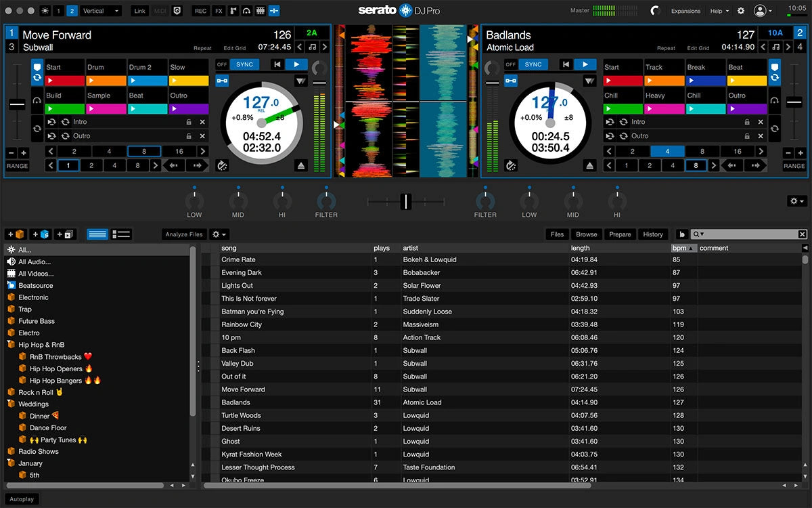This screenshot has height=508, width=812.
Task: Trigger the orange Drum cue on left deck
Action: coord(106,81)
